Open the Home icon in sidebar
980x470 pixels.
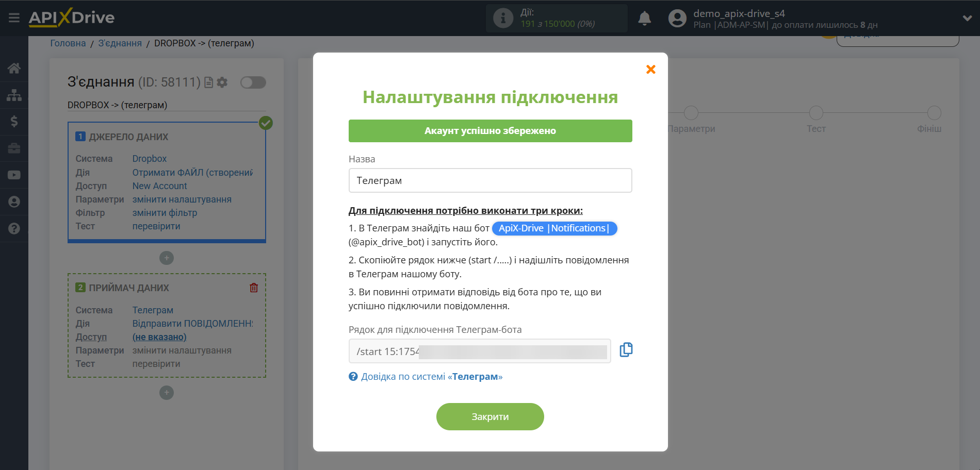point(14,68)
